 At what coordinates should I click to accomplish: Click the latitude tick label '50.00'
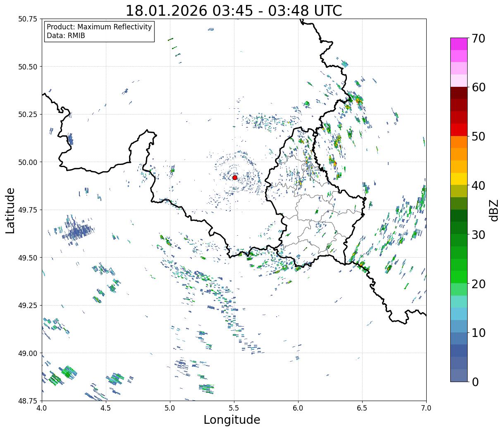point(27,162)
